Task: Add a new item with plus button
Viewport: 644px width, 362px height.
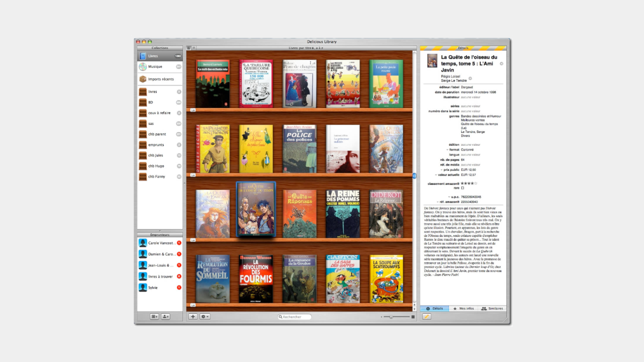Action: click(x=193, y=316)
